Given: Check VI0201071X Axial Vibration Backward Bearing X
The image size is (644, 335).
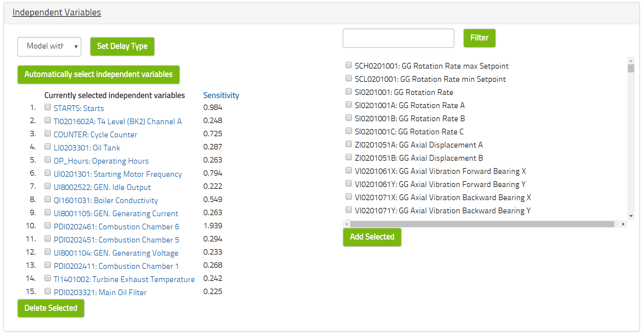Looking at the screenshot, I should click(349, 197).
